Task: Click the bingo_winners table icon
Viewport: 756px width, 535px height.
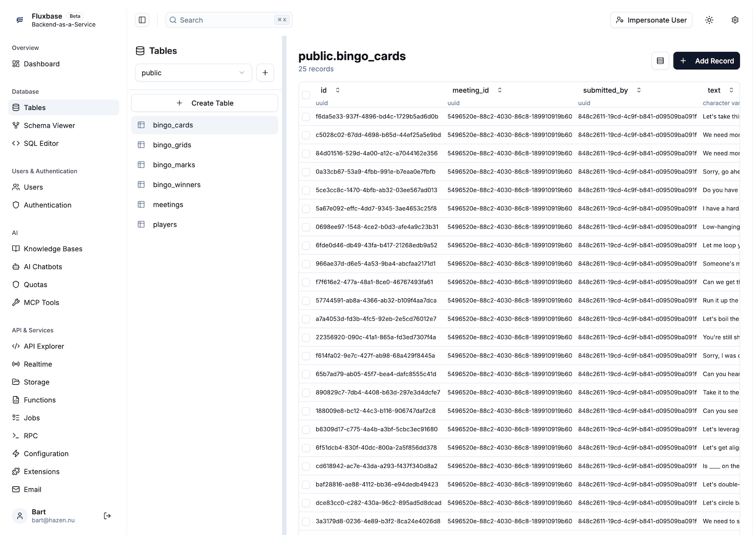Action: coord(141,184)
